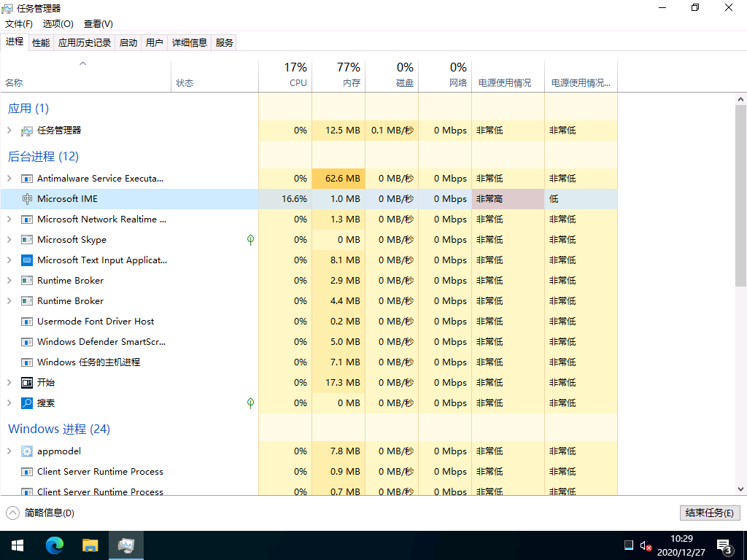Click the network tray icon
This screenshot has height=560, width=747.
[628, 545]
